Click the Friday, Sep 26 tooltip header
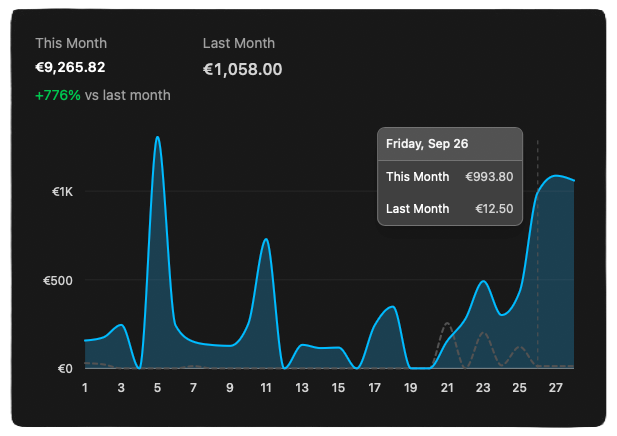 coord(427,144)
